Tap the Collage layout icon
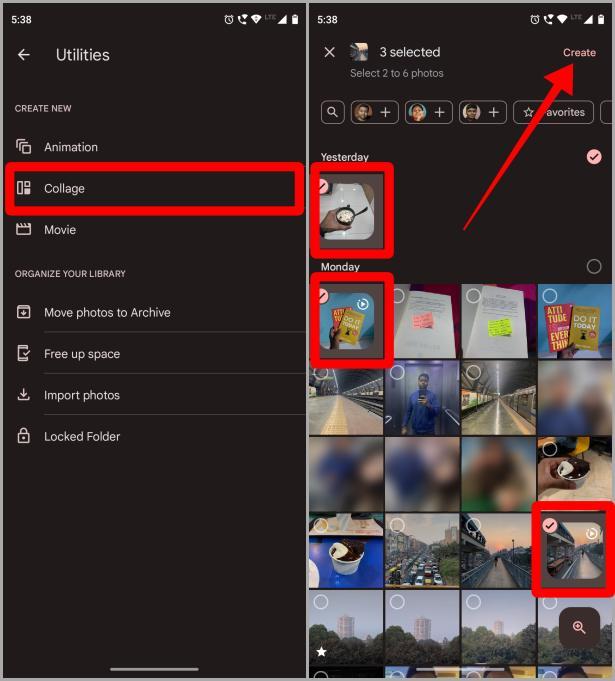 point(23,188)
